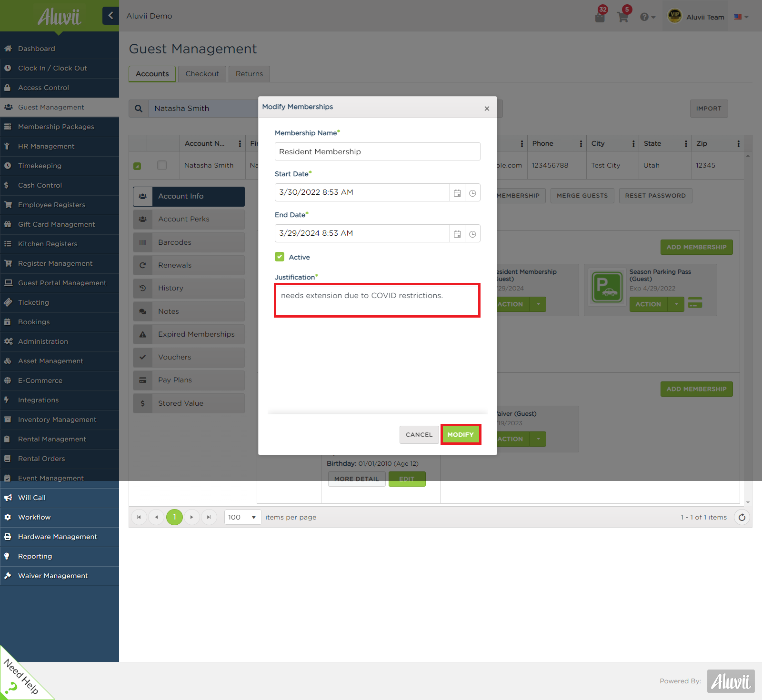Switch to the Checkout tab
Image resolution: width=762 pixels, height=700 pixels.
click(x=202, y=74)
